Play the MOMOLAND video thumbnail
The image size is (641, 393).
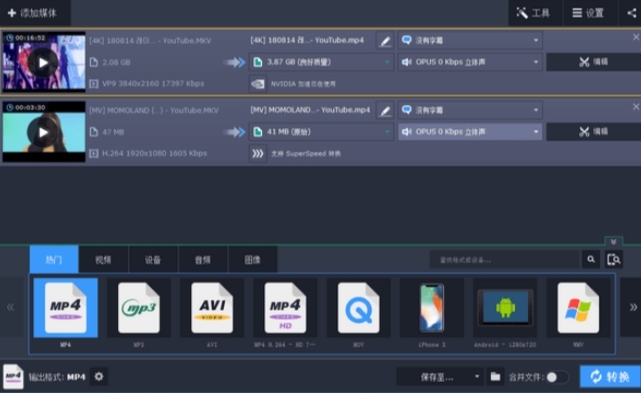[x=43, y=132]
